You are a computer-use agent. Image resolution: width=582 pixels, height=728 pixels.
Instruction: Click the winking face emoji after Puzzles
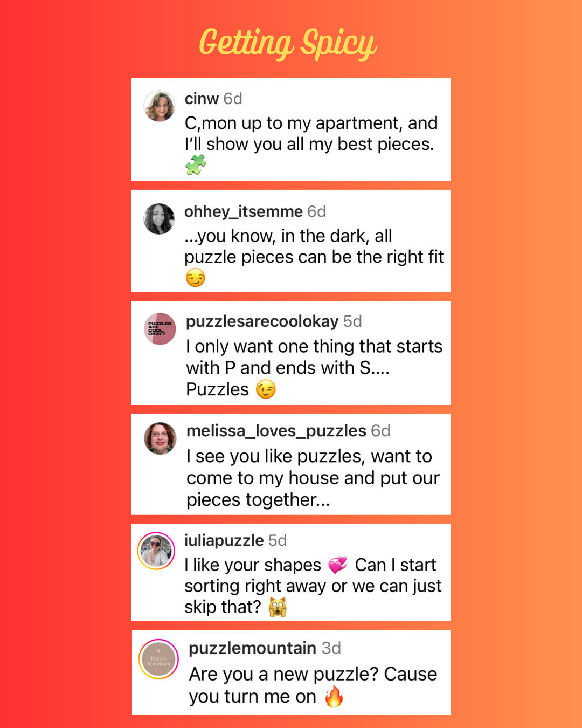tap(266, 389)
